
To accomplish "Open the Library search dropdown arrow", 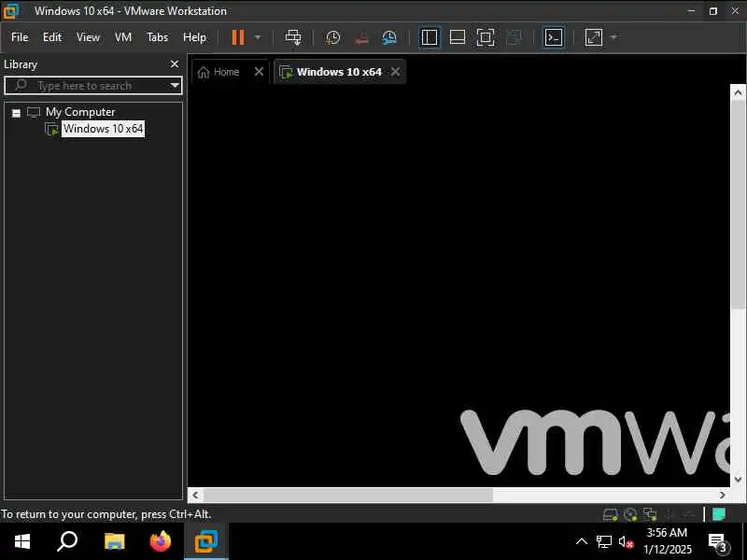I will (175, 86).
